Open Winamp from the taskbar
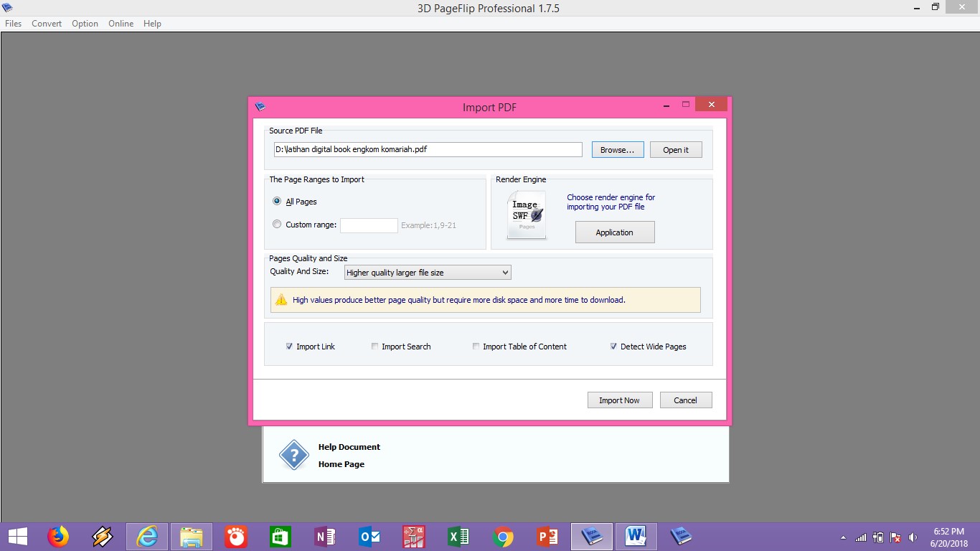 coord(103,537)
